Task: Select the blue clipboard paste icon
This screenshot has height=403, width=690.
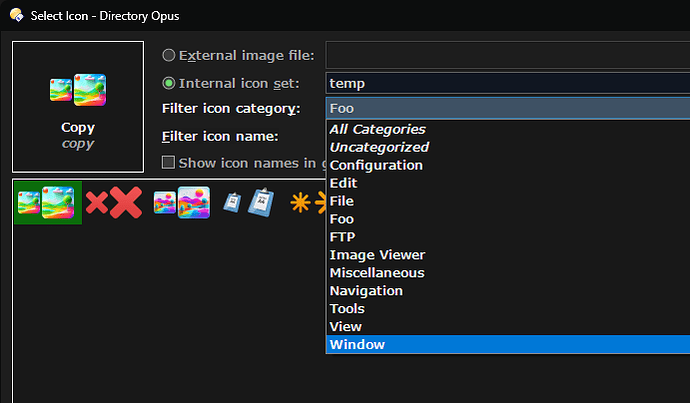Action: pyautogui.click(x=248, y=203)
